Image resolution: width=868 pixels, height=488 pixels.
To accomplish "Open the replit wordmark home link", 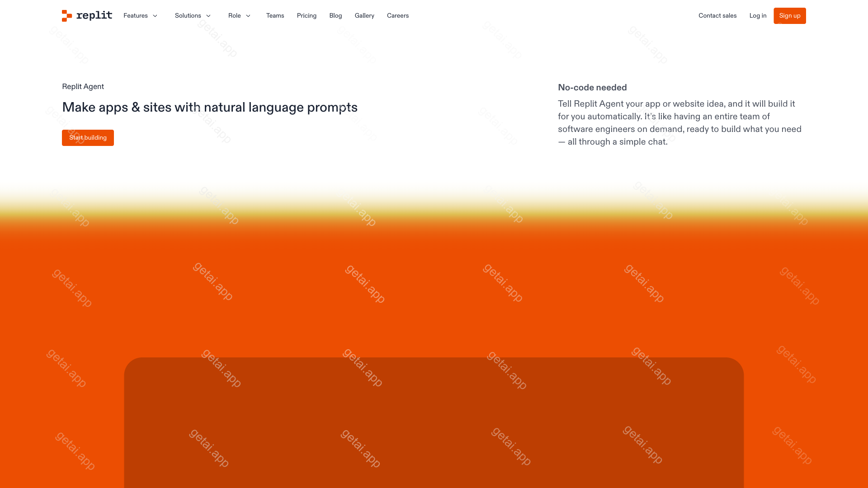I will tap(94, 15).
